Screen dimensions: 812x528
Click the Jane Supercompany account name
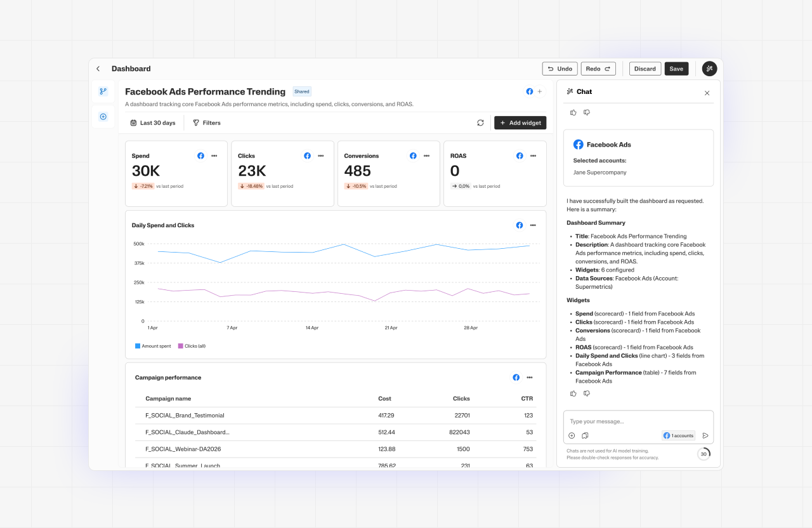pos(599,172)
